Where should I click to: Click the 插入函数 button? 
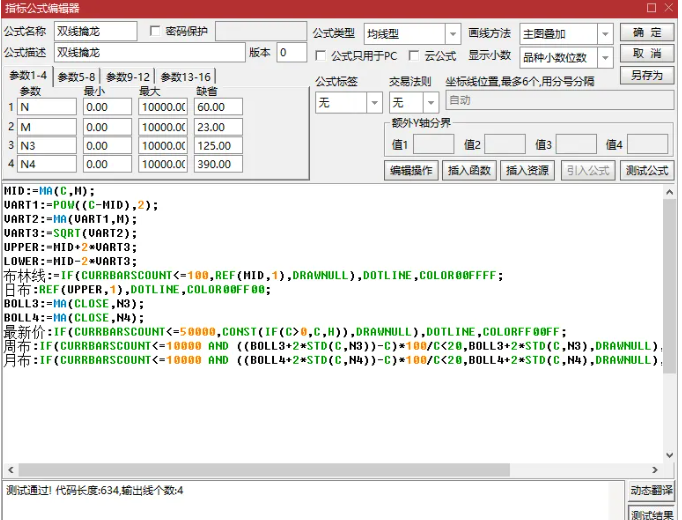(469, 170)
